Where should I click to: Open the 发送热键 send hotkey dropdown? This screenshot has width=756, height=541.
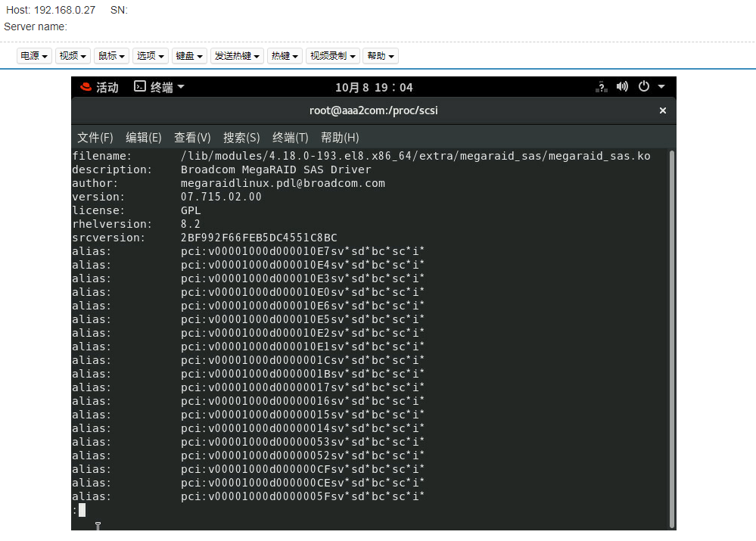[x=237, y=56]
